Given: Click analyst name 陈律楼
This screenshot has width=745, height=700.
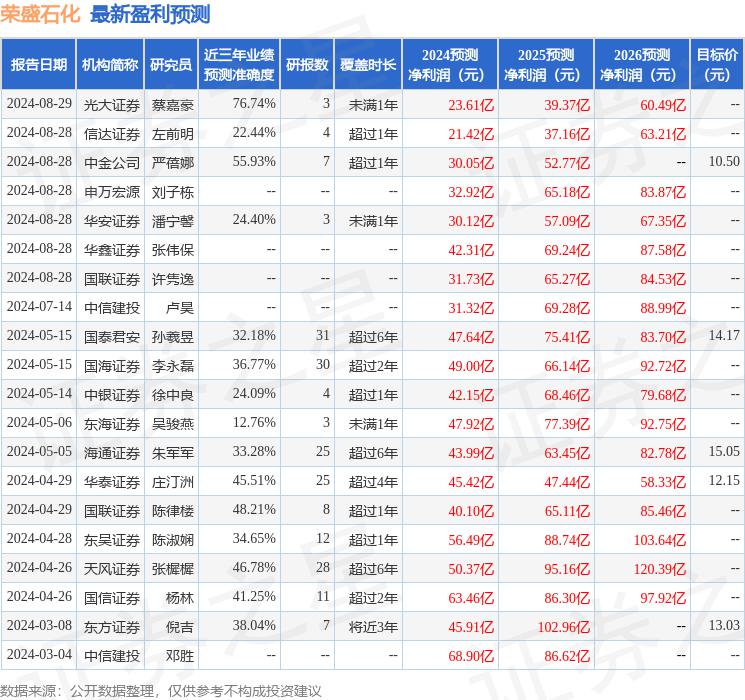Looking at the screenshot, I should point(173,511).
